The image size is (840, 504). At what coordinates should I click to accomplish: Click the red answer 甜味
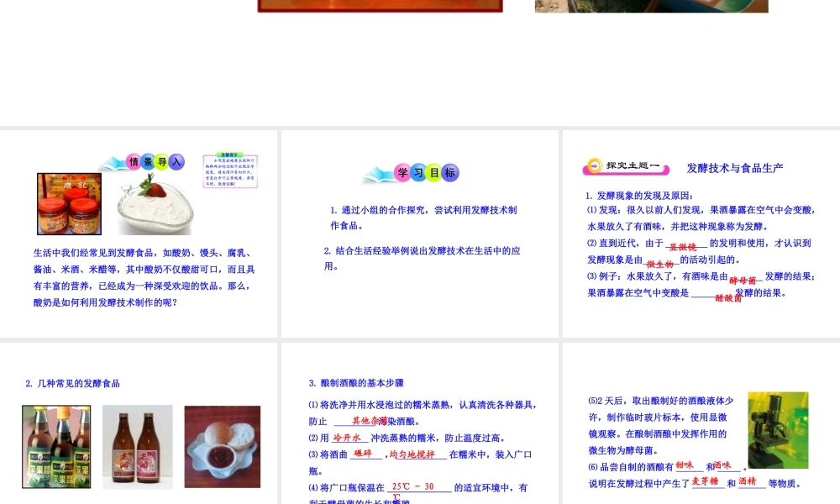pyautogui.click(x=684, y=465)
